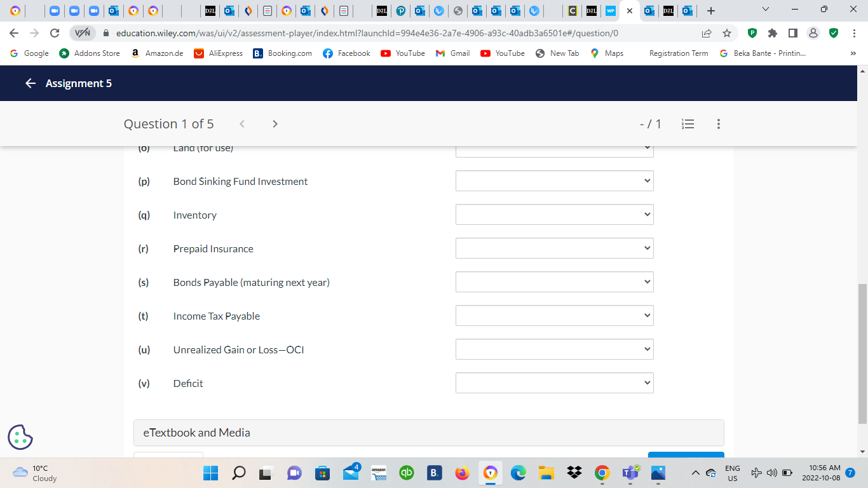Open the Beka Bante bookmark
The height and width of the screenshot is (488, 868).
pyautogui.click(x=763, y=53)
